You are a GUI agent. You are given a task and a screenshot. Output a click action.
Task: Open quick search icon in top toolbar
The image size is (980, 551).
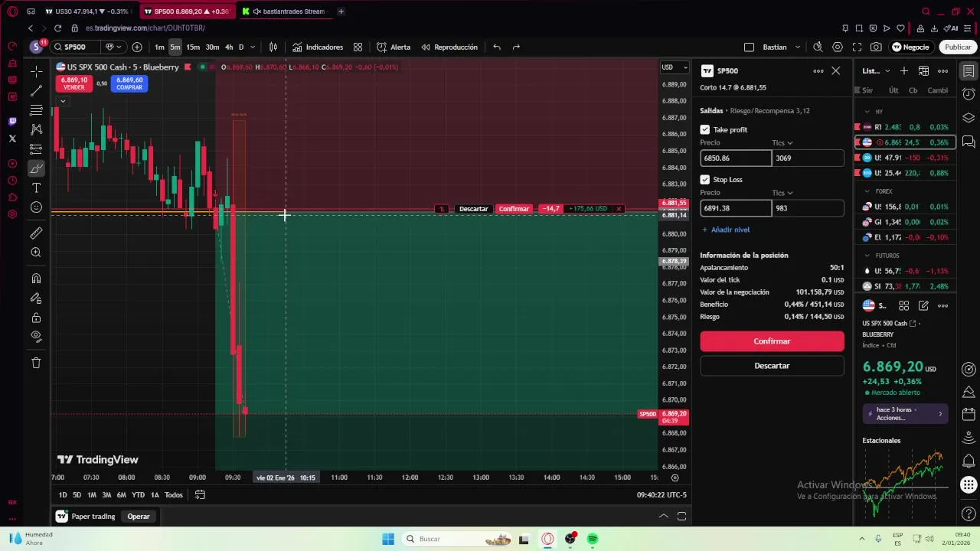[x=818, y=47]
